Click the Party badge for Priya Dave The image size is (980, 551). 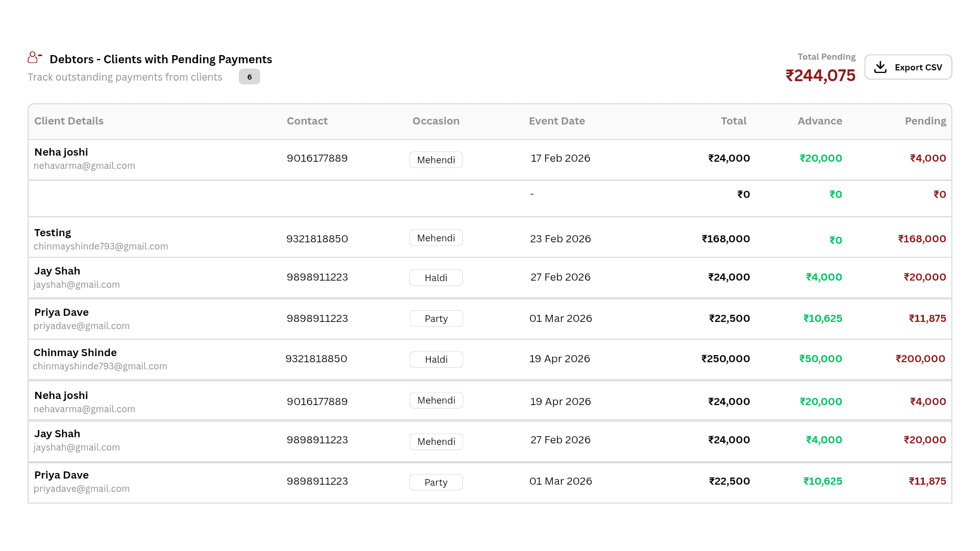pyautogui.click(x=436, y=318)
